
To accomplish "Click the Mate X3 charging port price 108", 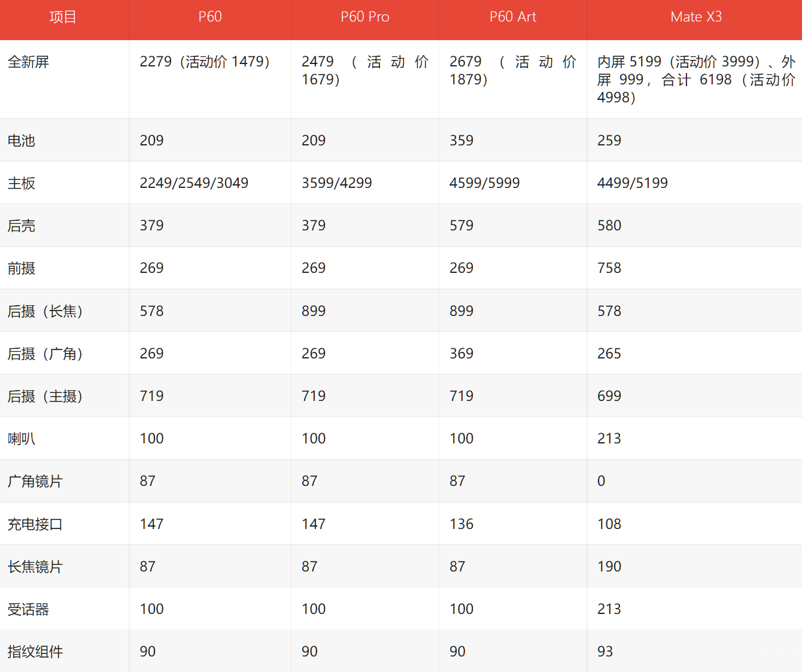I will (609, 524).
